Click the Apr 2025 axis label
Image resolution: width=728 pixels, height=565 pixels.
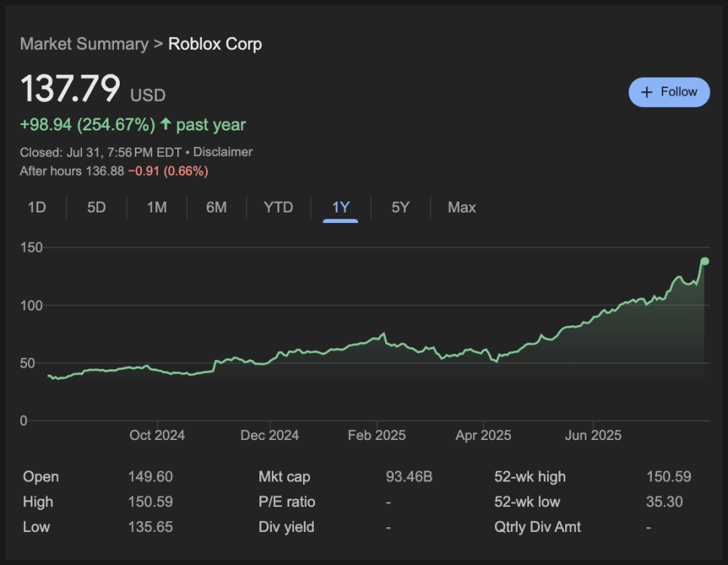tap(483, 435)
